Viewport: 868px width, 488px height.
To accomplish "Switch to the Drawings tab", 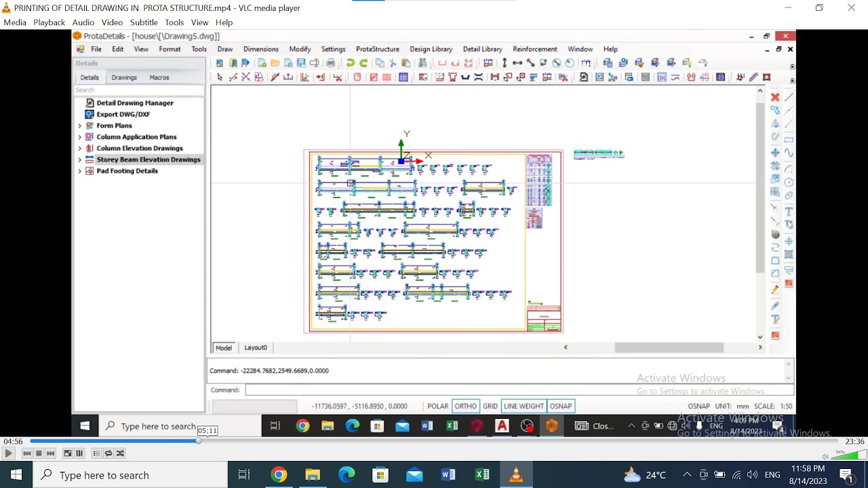I will [124, 78].
